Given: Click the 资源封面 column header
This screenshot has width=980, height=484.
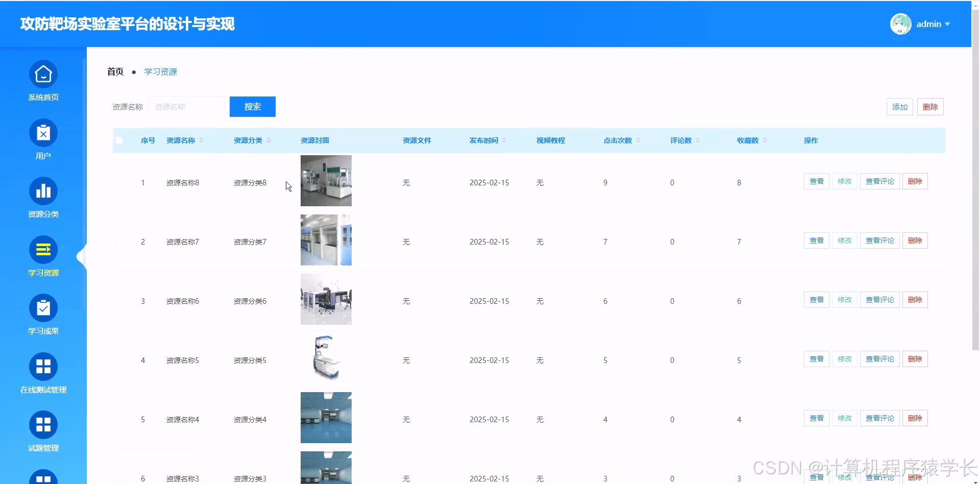Looking at the screenshot, I should (315, 140).
